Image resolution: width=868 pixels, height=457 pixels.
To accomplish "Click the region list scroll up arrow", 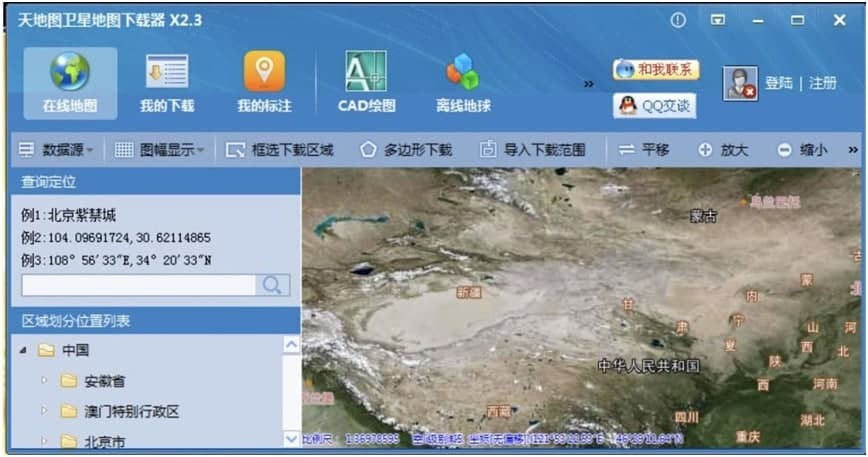I will (x=291, y=345).
